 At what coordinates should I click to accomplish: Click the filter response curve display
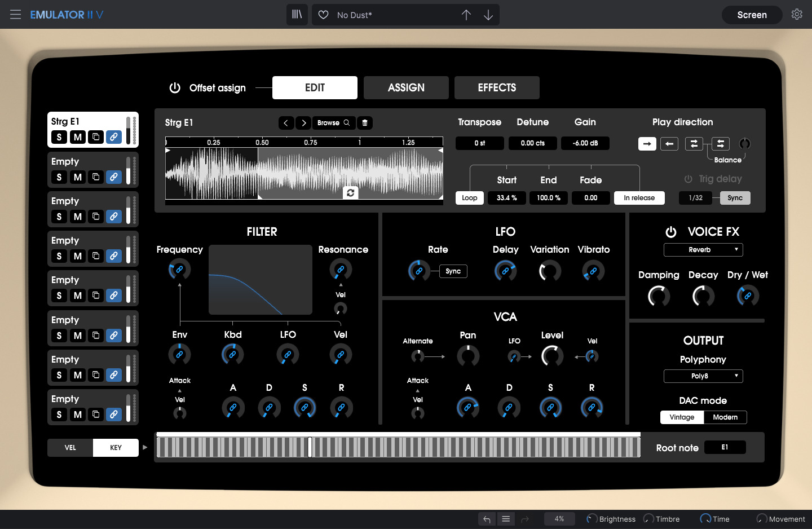click(261, 280)
